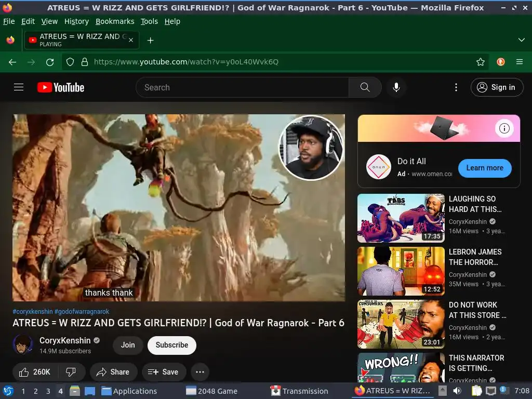532x399 pixels.
Task: Focus the YouTube Search field
Action: pyautogui.click(x=242, y=87)
